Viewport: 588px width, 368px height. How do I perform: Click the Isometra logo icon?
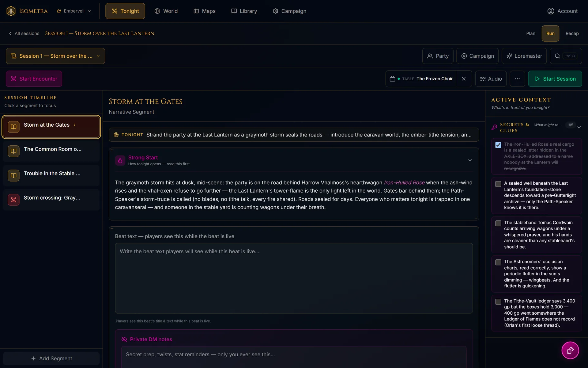point(11,11)
